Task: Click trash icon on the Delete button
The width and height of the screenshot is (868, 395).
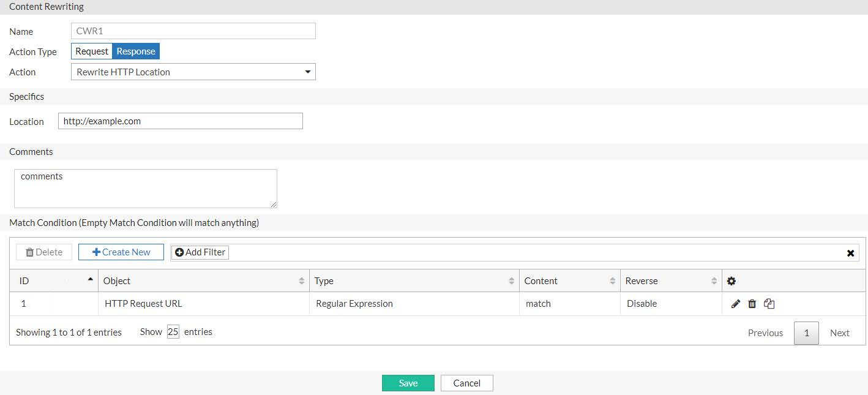Action: pyautogui.click(x=29, y=252)
